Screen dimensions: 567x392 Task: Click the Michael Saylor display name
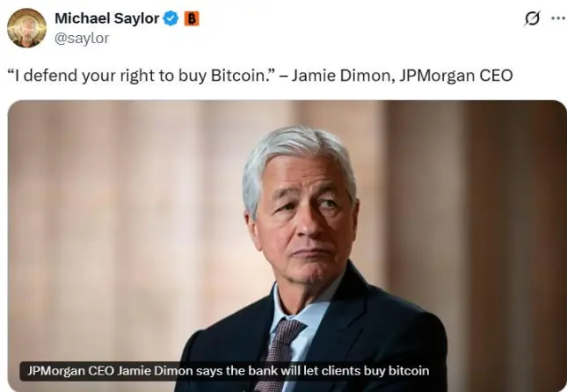(x=106, y=18)
